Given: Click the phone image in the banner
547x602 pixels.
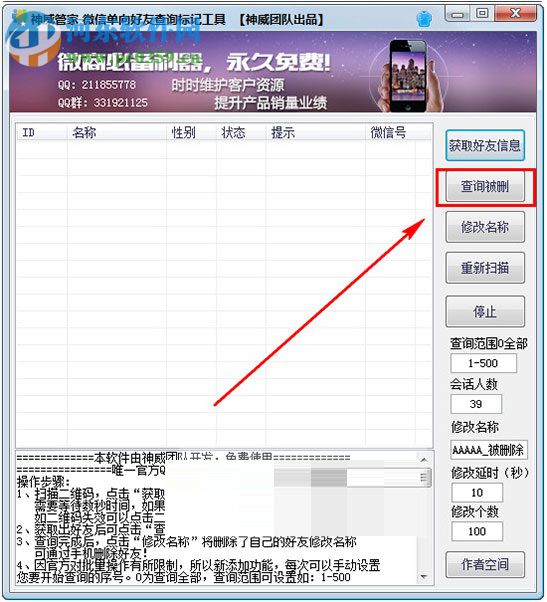Looking at the screenshot, I should pyautogui.click(x=408, y=75).
